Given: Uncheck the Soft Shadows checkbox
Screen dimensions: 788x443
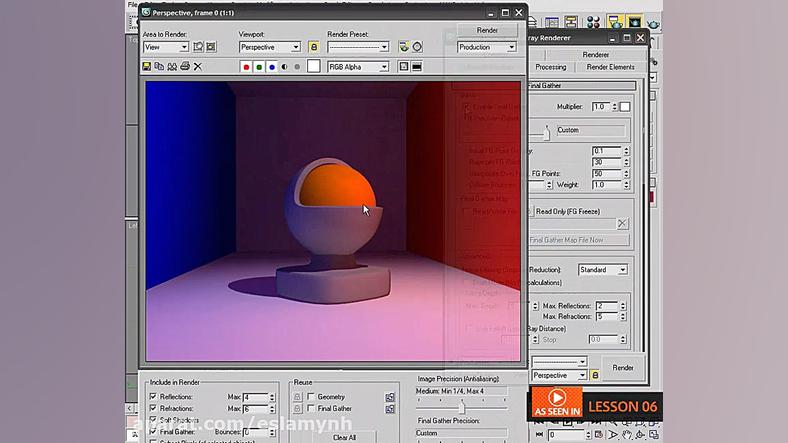Looking at the screenshot, I should point(153,420).
